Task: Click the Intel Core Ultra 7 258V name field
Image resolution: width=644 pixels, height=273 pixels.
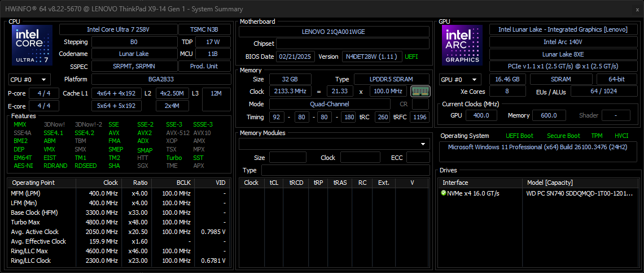Action: tap(118, 29)
